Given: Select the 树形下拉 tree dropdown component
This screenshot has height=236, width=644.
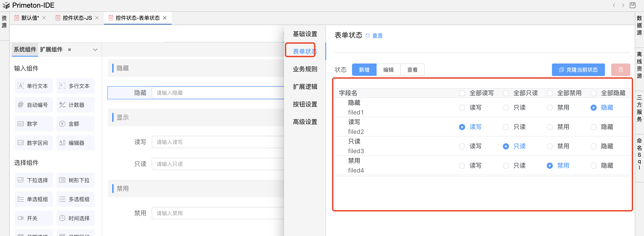Looking at the screenshot, I should [x=75, y=180].
